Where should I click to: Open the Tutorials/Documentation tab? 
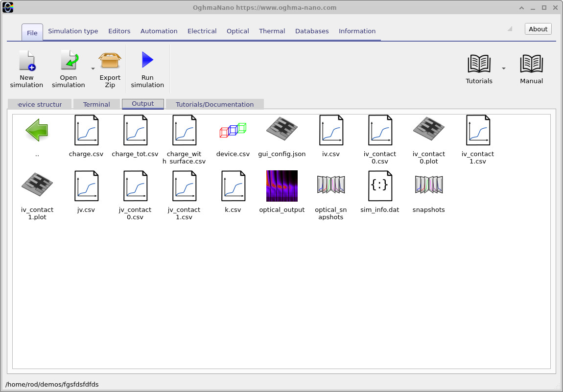point(215,104)
